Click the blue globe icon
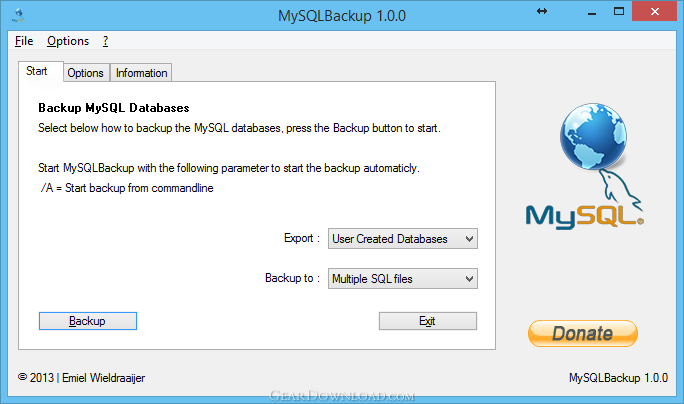 (593, 136)
